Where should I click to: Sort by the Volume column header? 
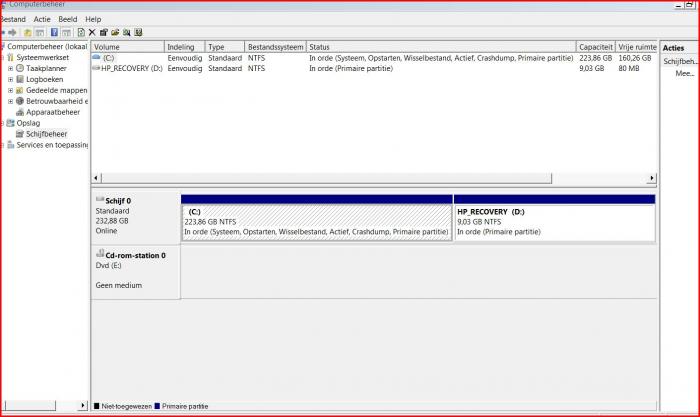128,47
